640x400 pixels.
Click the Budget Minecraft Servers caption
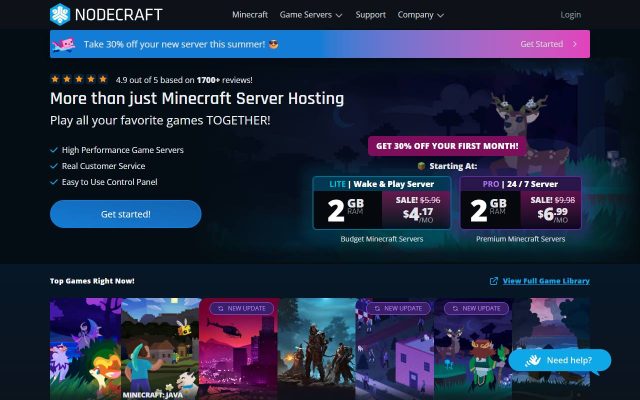(x=382, y=239)
